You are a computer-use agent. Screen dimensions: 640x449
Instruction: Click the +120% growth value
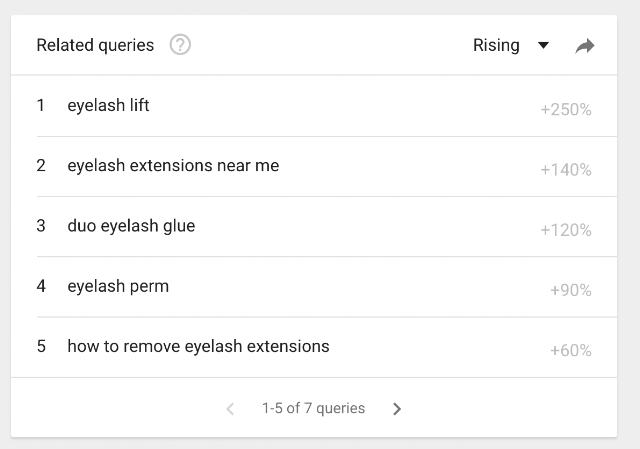566,230
